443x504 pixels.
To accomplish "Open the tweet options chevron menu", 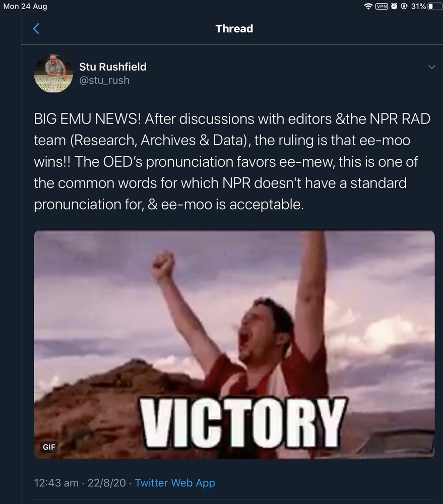I will click(432, 67).
